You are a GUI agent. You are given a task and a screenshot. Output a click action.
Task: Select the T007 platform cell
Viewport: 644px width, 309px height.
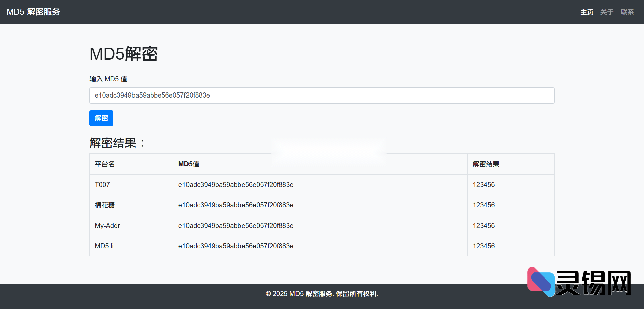click(x=102, y=185)
